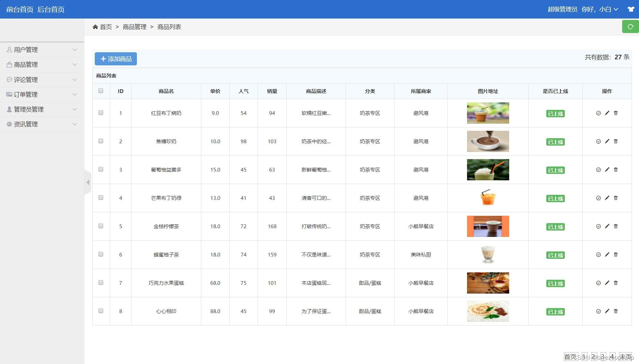Edit 葡萄柚益菌多 using pencil icon
Viewport: 639px width, 364px height.
pyautogui.click(x=607, y=170)
